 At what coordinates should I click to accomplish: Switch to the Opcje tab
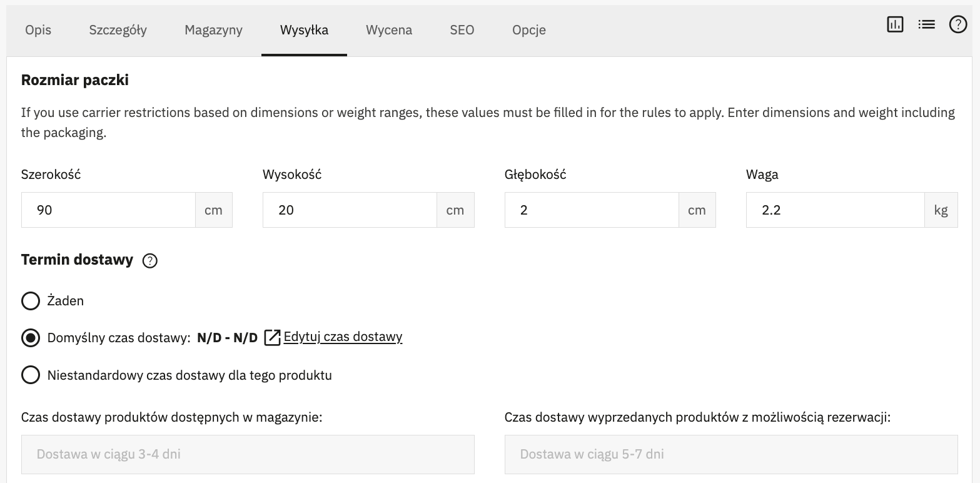[529, 30]
